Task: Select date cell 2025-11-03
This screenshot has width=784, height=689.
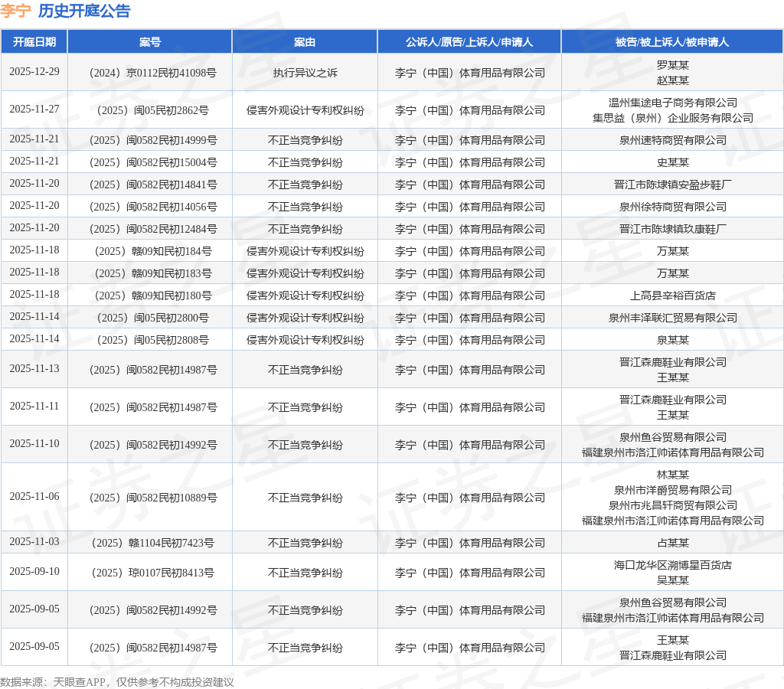Action: tap(34, 542)
